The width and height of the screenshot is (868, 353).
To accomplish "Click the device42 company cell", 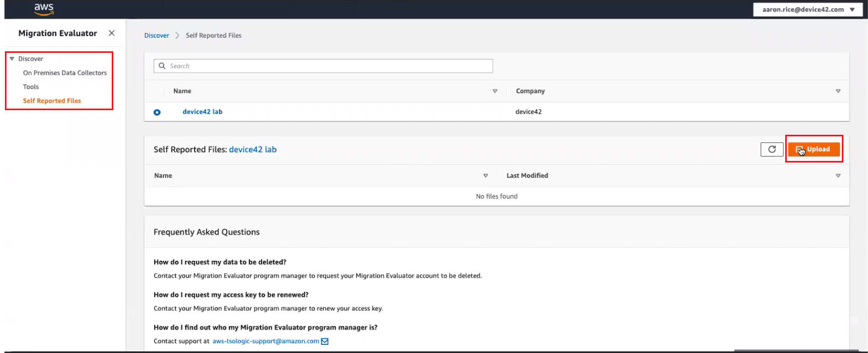I will coord(529,112).
